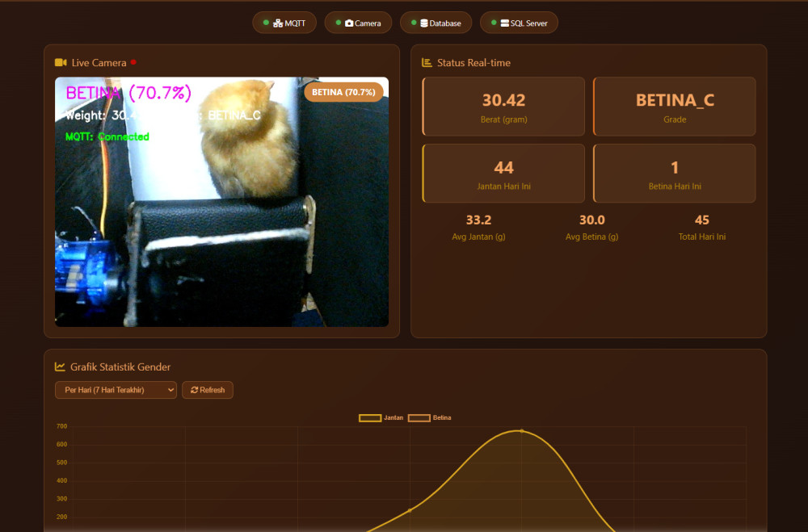808x532 pixels.
Task: Click the line chart icon beside Grafik Statistik Gender
Action: (x=60, y=367)
